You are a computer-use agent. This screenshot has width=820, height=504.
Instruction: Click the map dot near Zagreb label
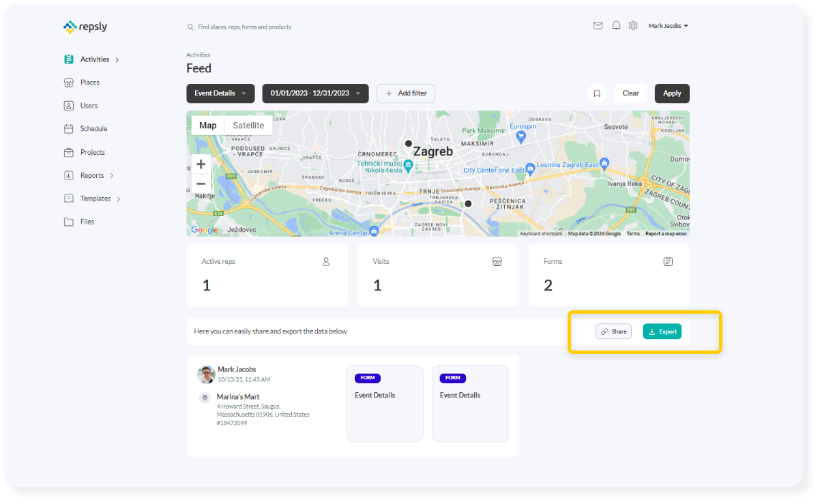coord(409,143)
